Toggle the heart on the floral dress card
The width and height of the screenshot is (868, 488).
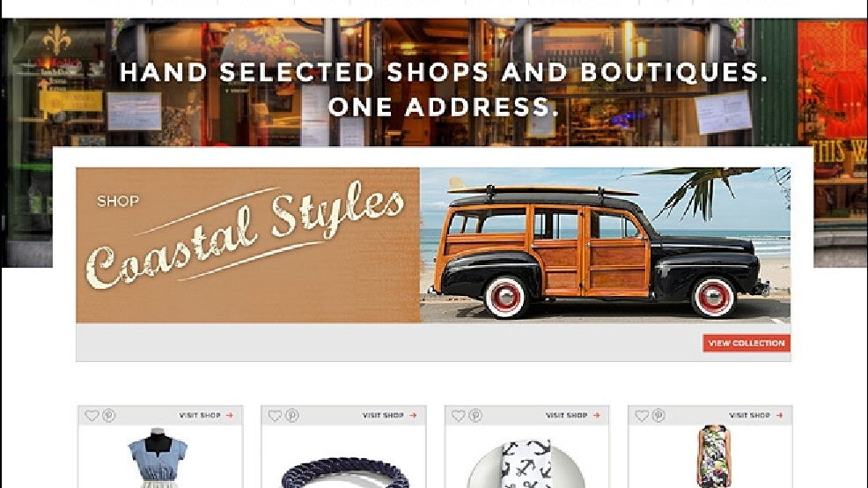point(642,415)
